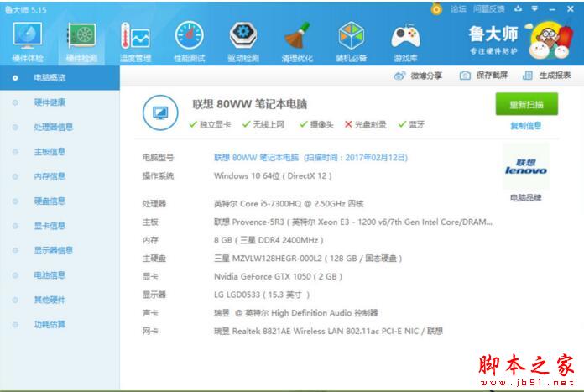Select 电脑概览 in sidebar
584x392 pixels.
click(60, 78)
